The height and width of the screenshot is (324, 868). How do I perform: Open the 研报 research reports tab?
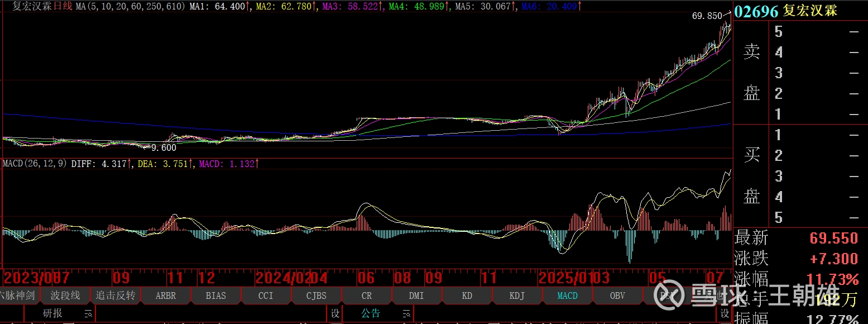pyautogui.click(x=52, y=313)
